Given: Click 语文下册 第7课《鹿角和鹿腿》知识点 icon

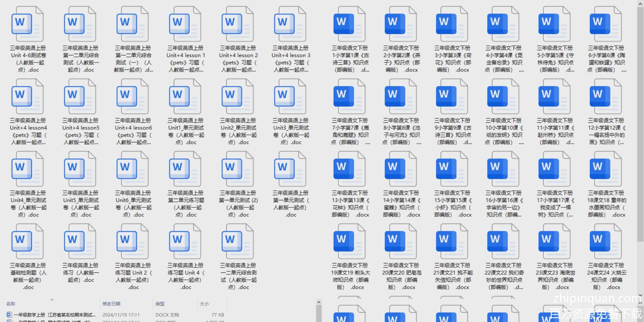Looking at the screenshot, I should tap(349, 96).
